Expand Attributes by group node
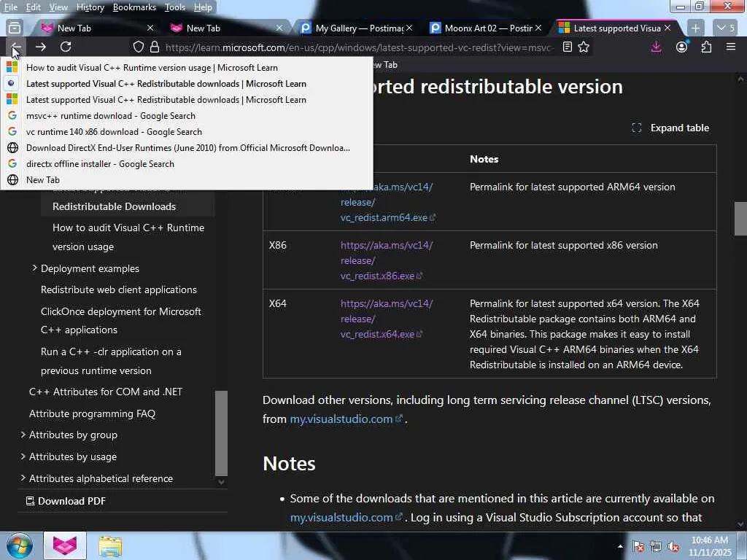 (x=23, y=435)
